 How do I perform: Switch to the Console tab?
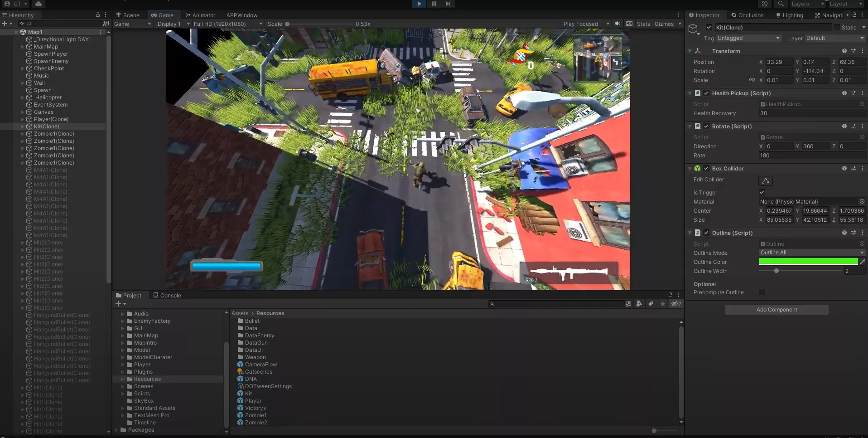(167, 295)
